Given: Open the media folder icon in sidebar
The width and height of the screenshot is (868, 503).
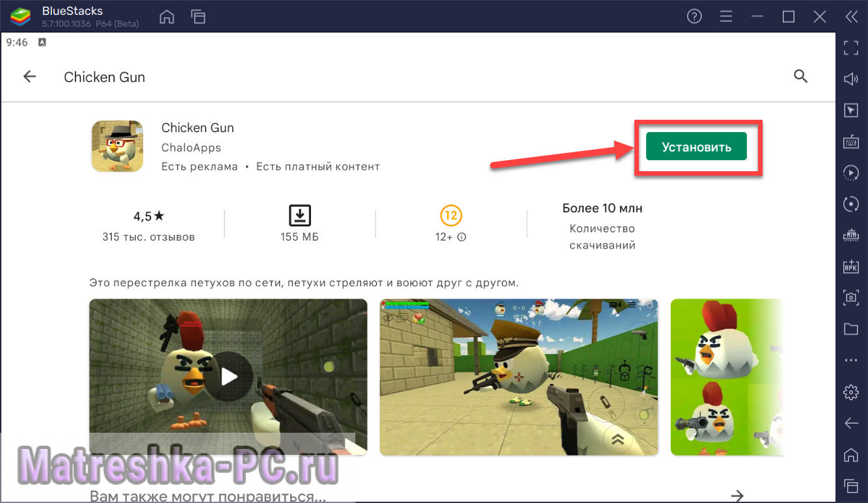Looking at the screenshot, I should point(851,329).
